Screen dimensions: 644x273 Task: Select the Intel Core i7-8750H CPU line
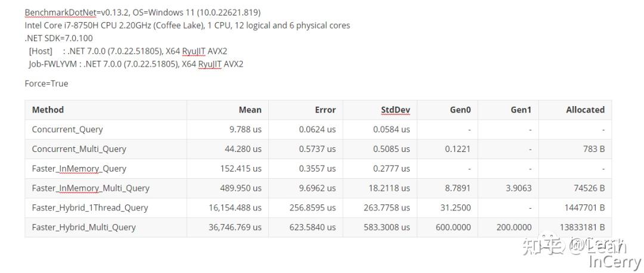pyautogui.click(x=187, y=26)
